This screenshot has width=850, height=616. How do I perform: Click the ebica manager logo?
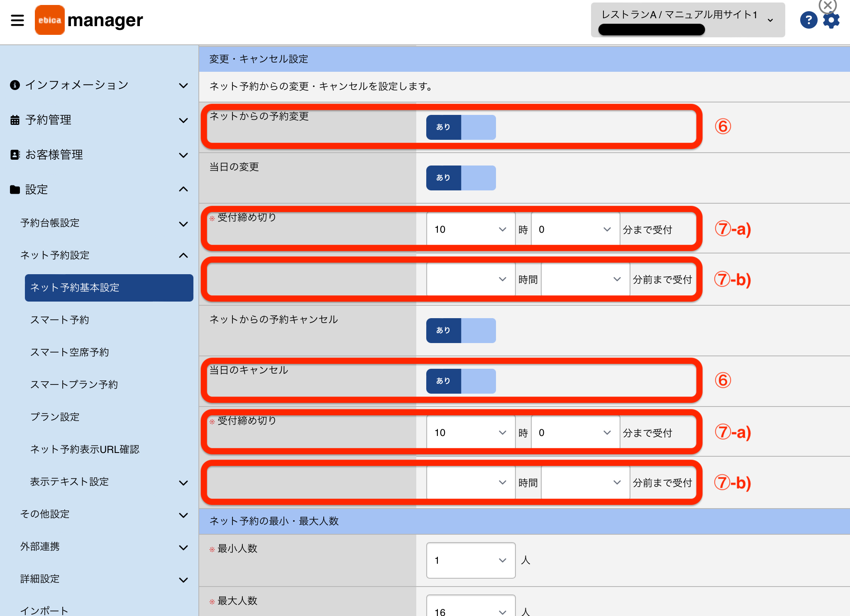click(89, 20)
